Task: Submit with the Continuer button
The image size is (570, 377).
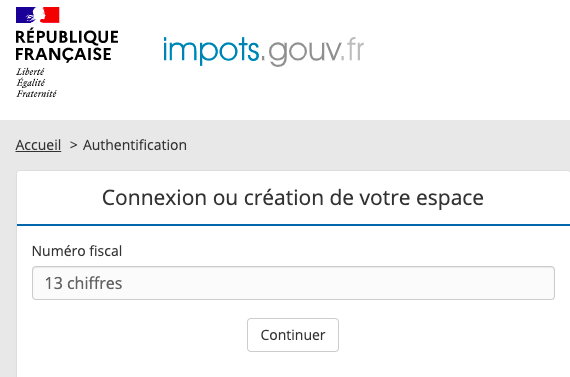Action: pos(293,335)
